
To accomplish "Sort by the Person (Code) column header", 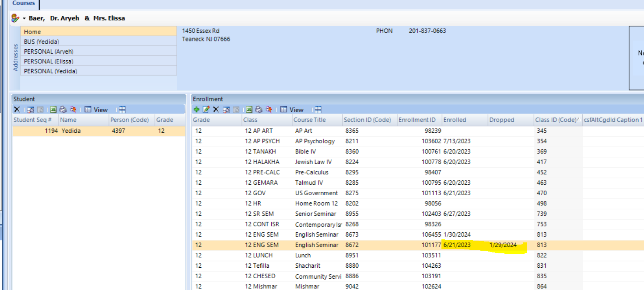I will [x=131, y=120].
